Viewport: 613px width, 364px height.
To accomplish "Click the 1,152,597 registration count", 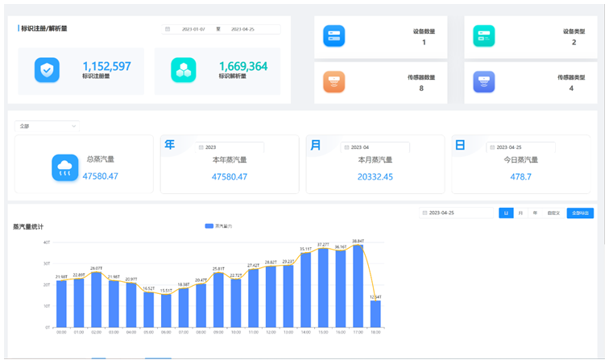I will click(x=106, y=67).
